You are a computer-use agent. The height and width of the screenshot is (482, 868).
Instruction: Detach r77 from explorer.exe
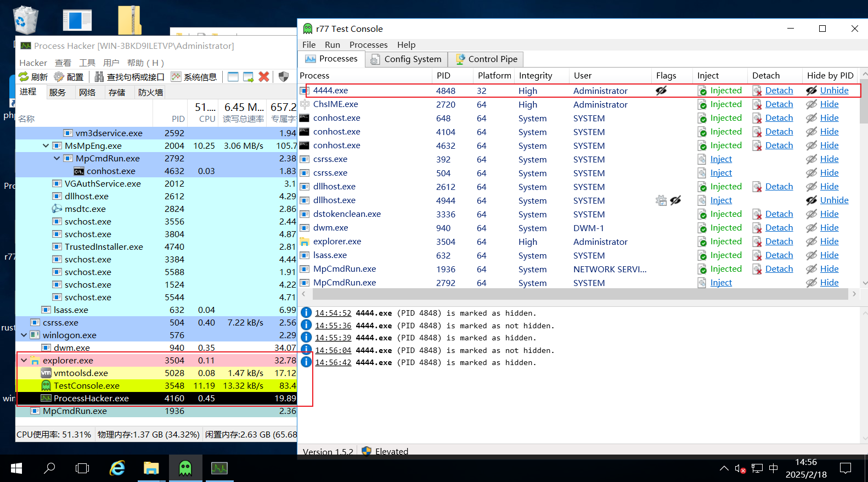click(x=779, y=242)
